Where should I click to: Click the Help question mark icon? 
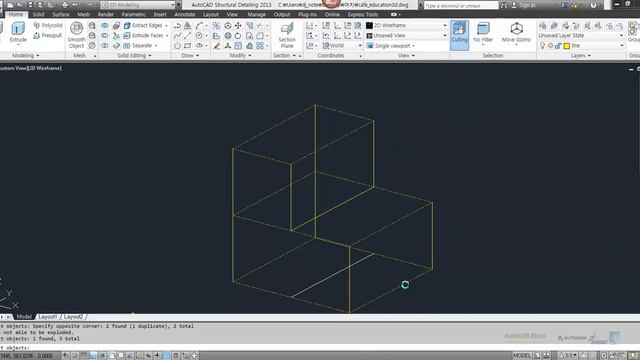[593, 5]
